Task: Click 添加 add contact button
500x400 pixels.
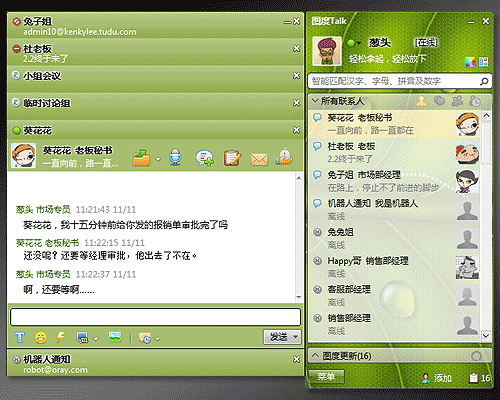Action: click(436, 378)
